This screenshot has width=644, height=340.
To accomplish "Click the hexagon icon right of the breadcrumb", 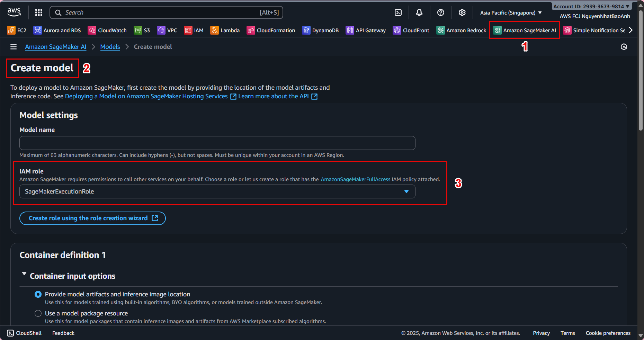I will (624, 47).
